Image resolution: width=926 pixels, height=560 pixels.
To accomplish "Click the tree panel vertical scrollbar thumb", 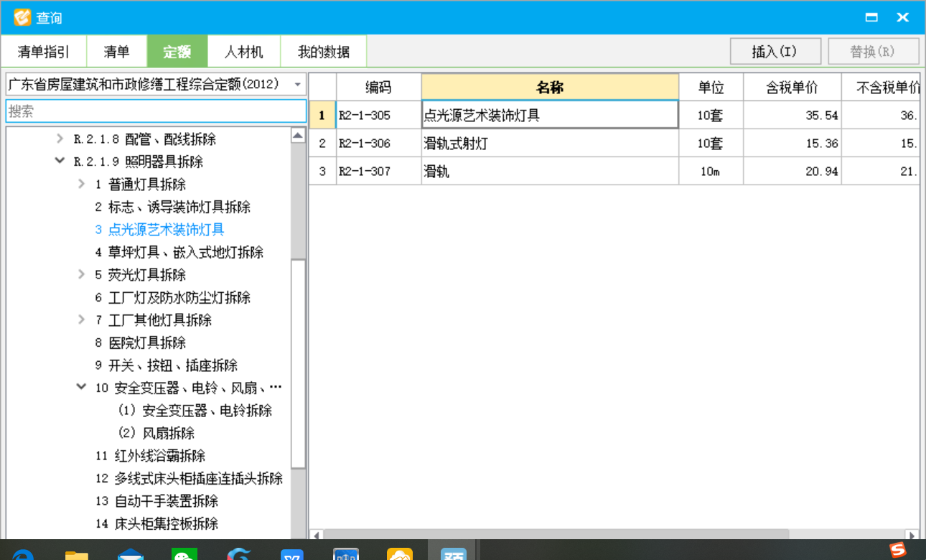I will pos(298,363).
